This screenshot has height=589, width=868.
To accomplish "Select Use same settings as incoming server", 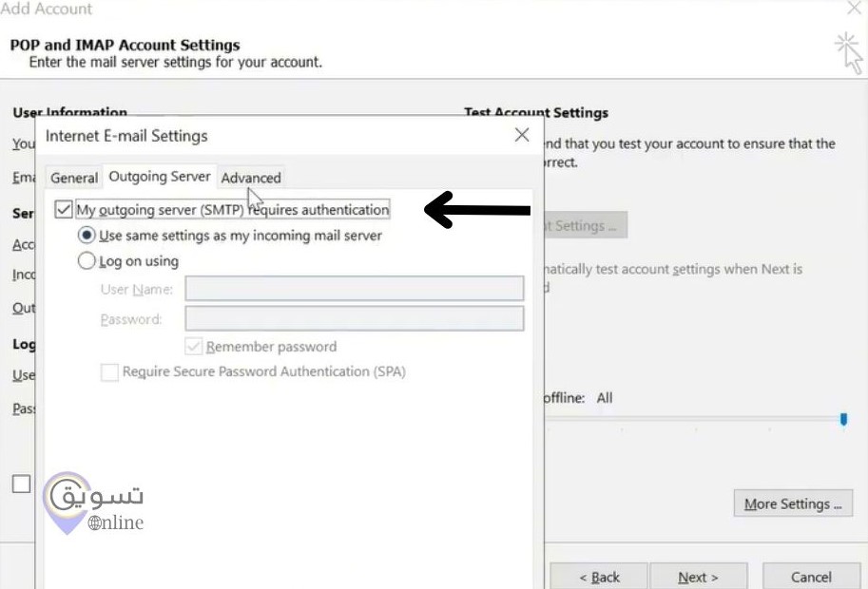I will [x=87, y=235].
